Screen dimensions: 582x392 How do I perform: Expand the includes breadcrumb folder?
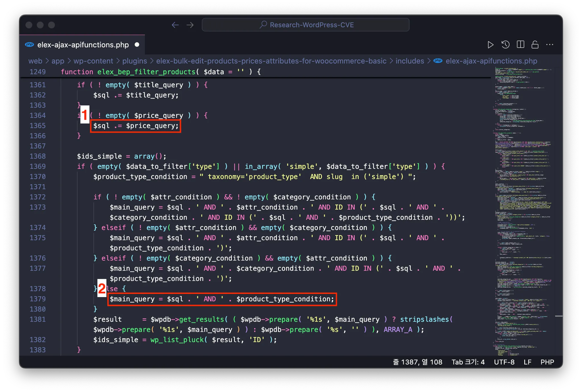[x=410, y=61]
